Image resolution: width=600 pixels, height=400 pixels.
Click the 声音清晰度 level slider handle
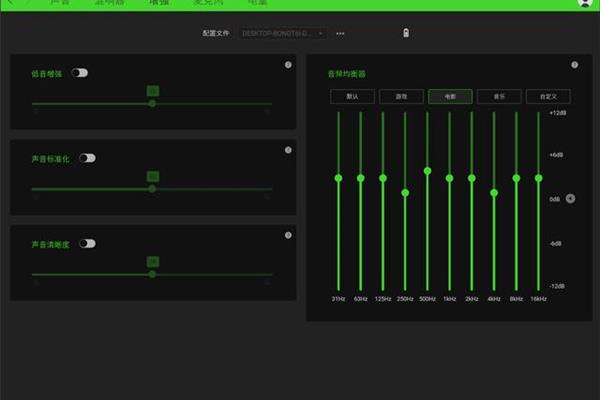152,274
